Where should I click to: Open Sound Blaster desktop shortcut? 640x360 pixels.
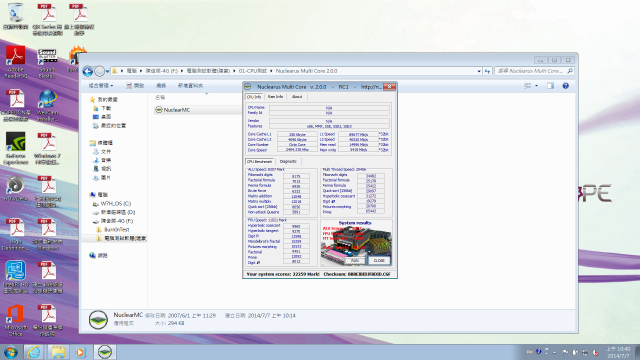point(47,63)
